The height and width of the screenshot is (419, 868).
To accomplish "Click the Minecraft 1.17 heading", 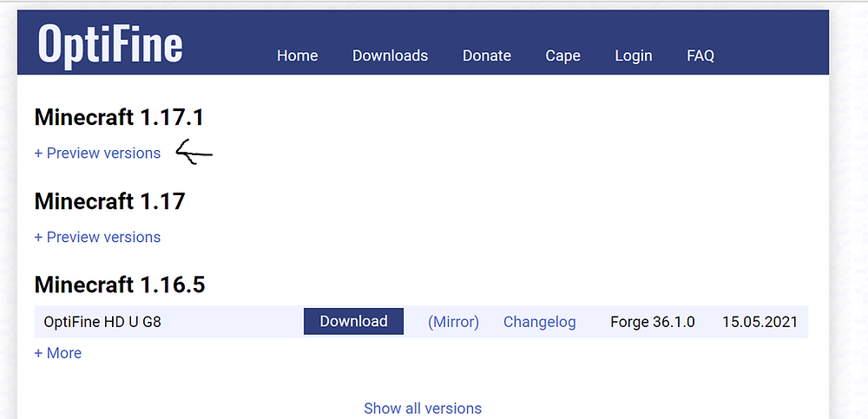I will pos(109,201).
